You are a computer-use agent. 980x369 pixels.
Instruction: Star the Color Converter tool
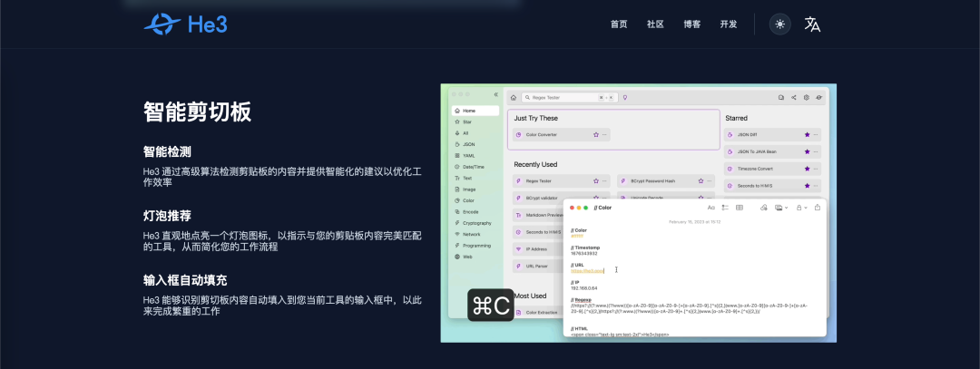[x=595, y=134]
